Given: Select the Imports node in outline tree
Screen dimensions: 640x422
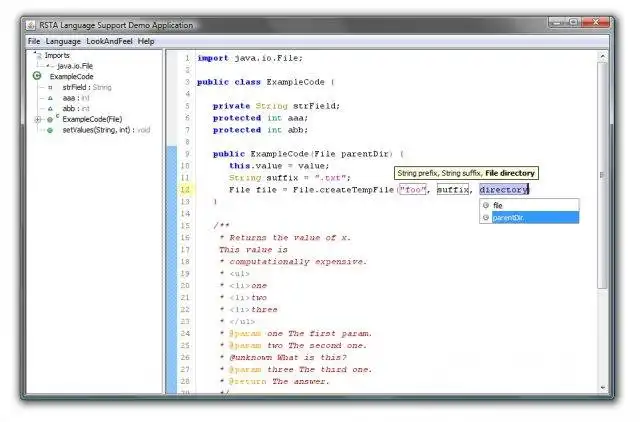Looking at the screenshot, I should (57, 55).
